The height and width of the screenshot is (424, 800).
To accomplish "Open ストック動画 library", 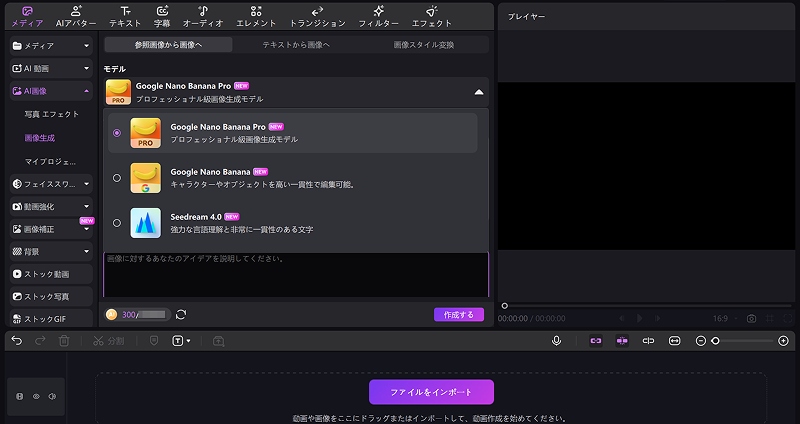I will click(x=51, y=274).
